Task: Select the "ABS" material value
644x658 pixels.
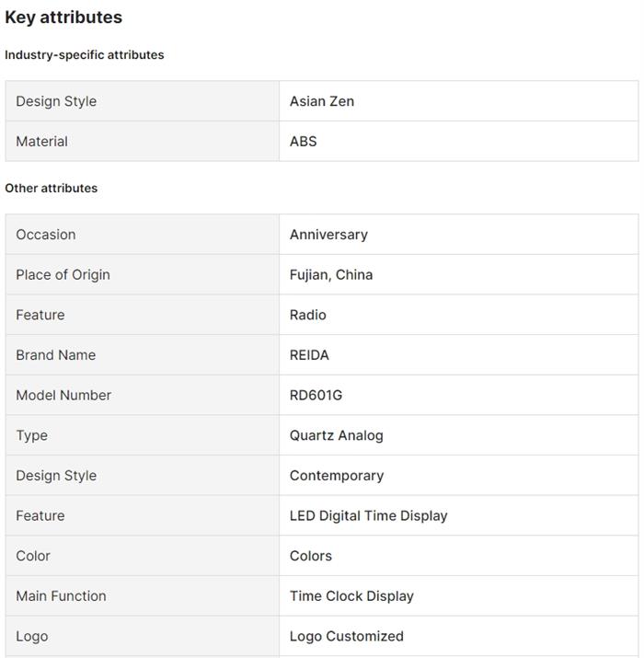Action: pyautogui.click(x=304, y=142)
